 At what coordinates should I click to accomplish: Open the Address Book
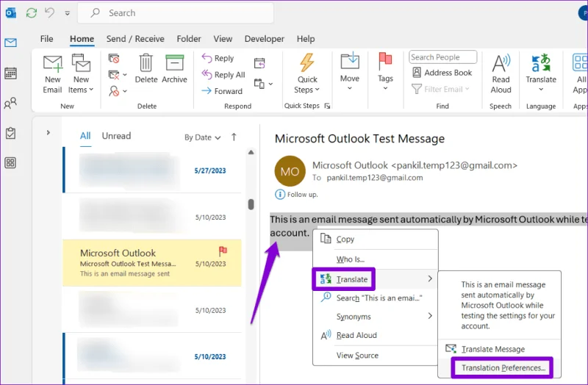[442, 73]
